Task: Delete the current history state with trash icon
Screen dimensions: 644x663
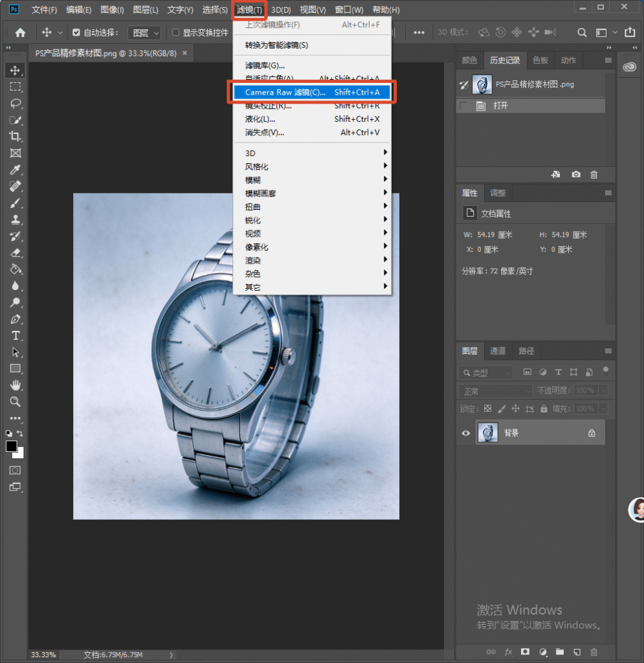Action: tap(594, 174)
